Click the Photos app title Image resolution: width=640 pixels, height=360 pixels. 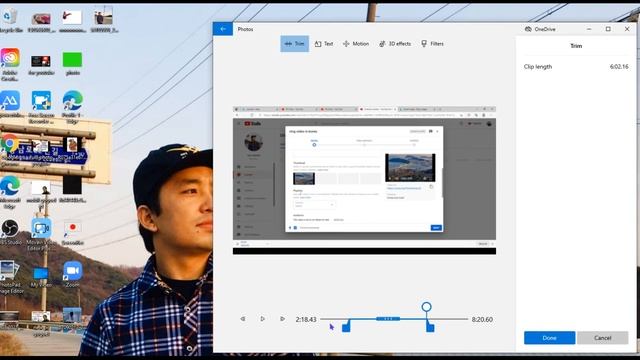245,29
